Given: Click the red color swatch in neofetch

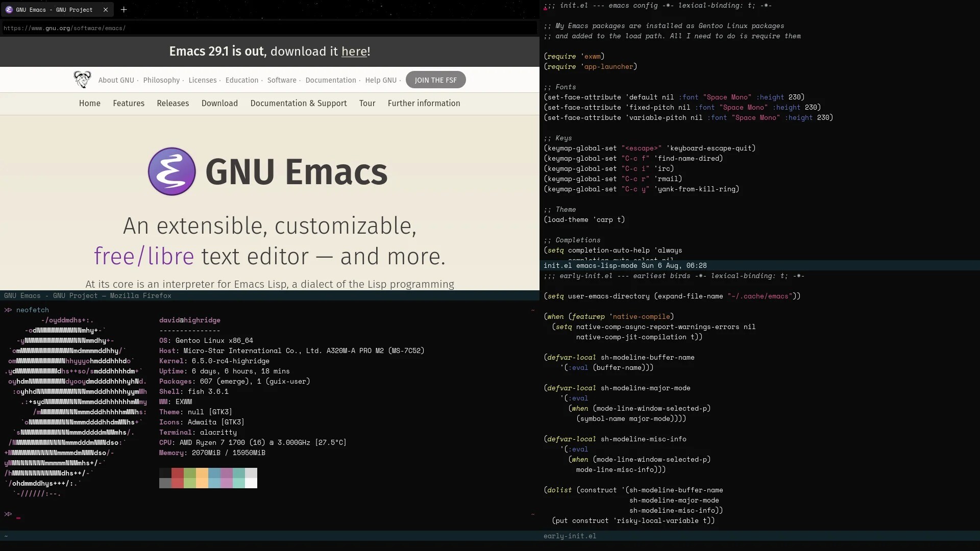Looking at the screenshot, I should click(177, 473).
